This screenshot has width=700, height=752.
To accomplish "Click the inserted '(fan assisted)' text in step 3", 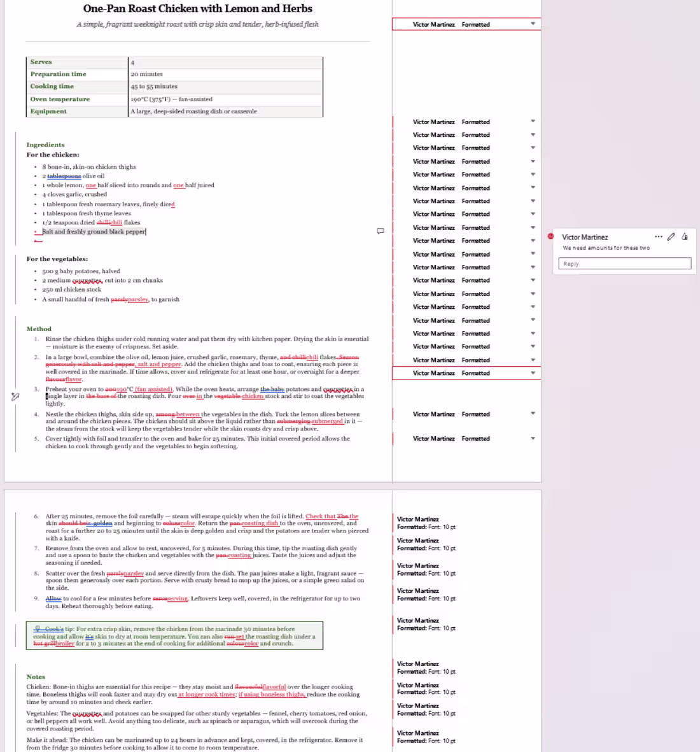I will point(153,390).
